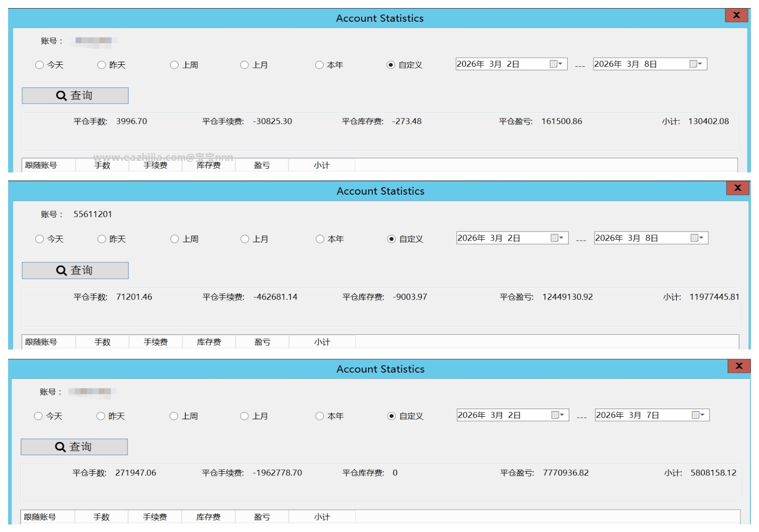
Task: Click 盈亏 column header in 55611201 window
Action: [263, 342]
